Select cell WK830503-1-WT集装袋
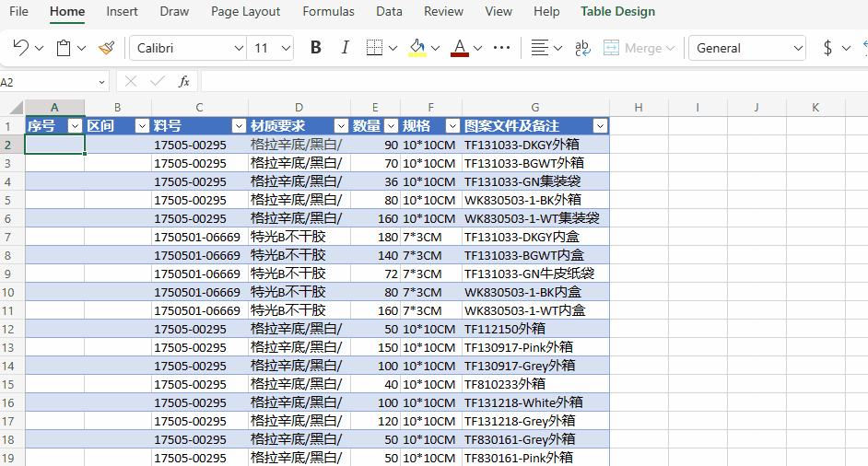 click(x=535, y=218)
